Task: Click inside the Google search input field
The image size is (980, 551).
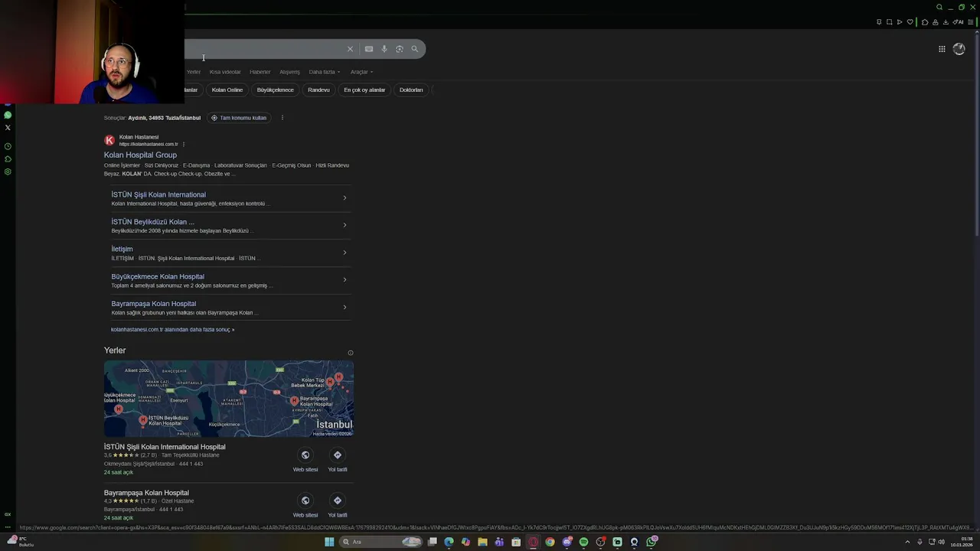Action: coord(264,49)
